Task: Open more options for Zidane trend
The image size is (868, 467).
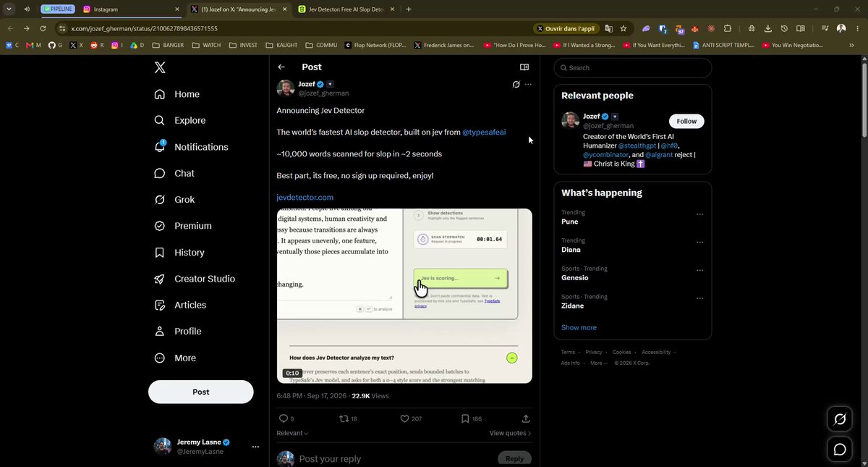Action: (699, 298)
